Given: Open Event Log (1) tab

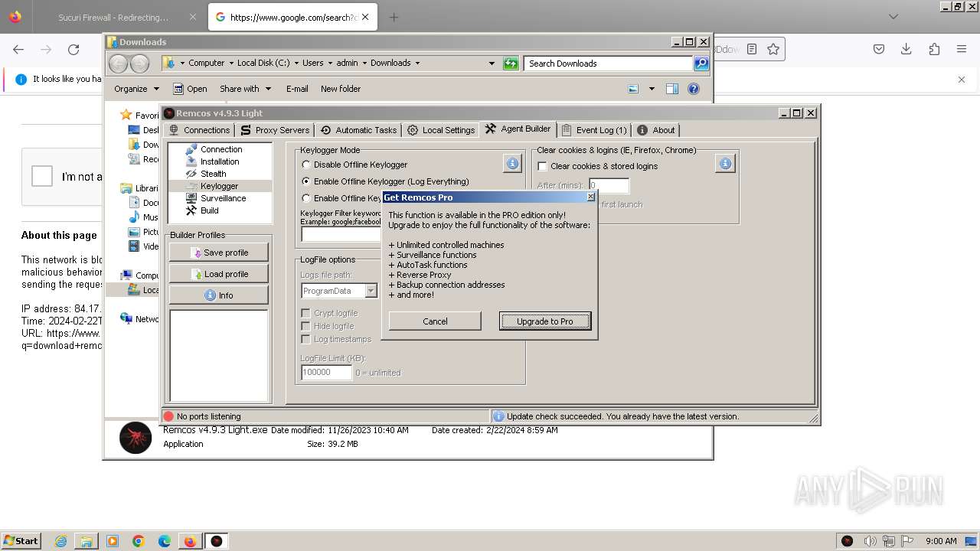Looking at the screenshot, I should click(594, 130).
